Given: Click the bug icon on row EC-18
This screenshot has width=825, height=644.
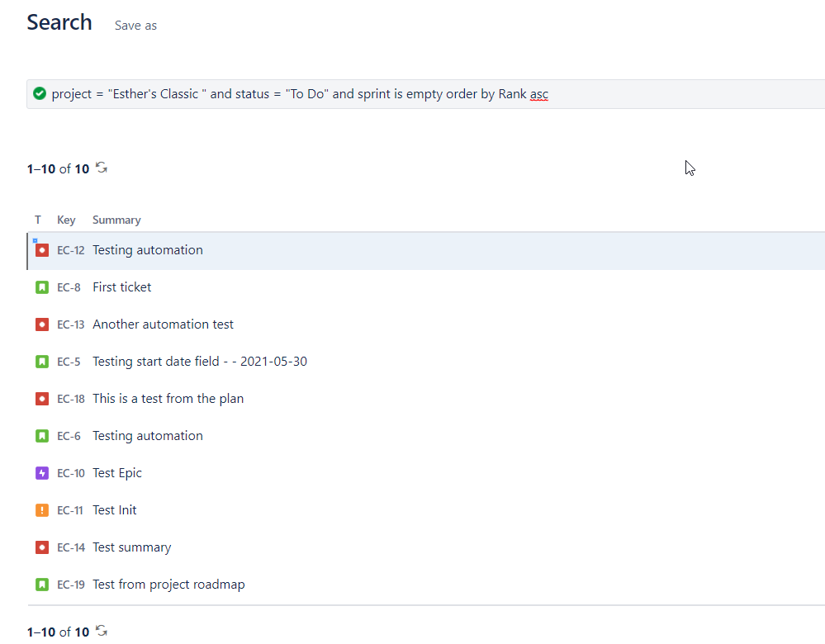Looking at the screenshot, I should pyautogui.click(x=41, y=398).
